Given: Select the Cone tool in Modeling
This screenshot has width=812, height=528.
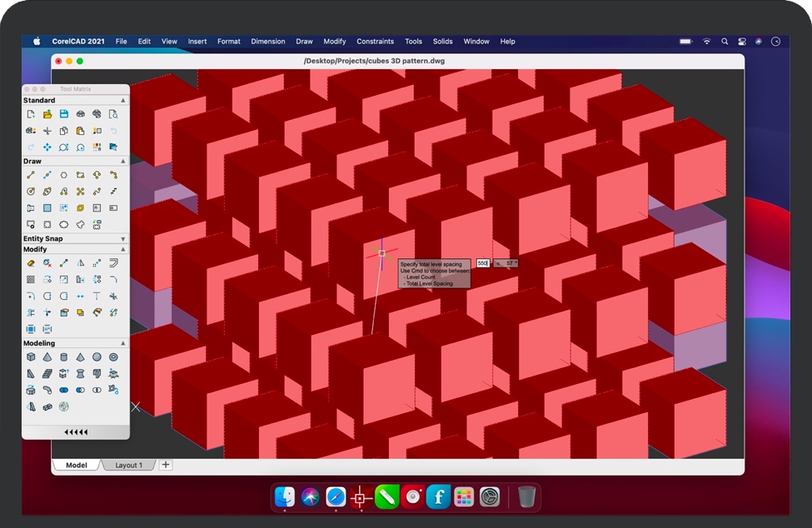Looking at the screenshot, I should click(47, 357).
